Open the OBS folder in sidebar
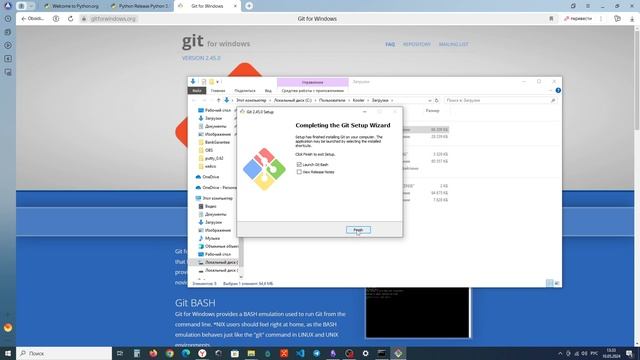This screenshot has height=360, width=640. (206, 150)
